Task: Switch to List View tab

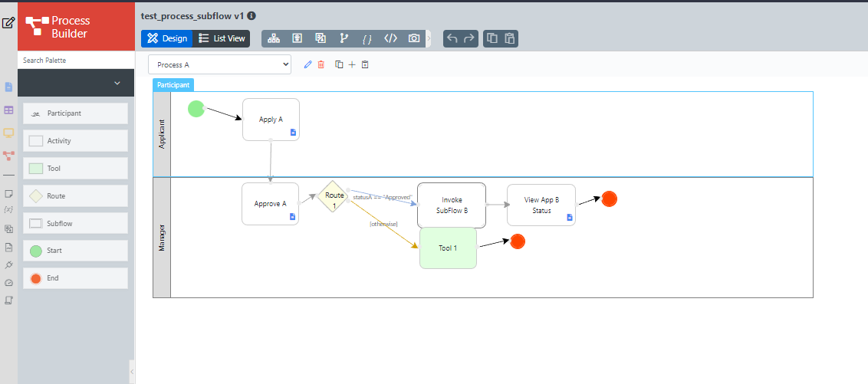Action: pyautogui.click(x=222, y=38)
